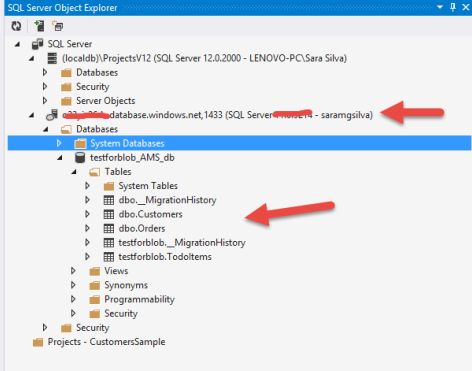Expand the System Databases node
The width and height of the screenshot is (472, 371).
(59, 143)
